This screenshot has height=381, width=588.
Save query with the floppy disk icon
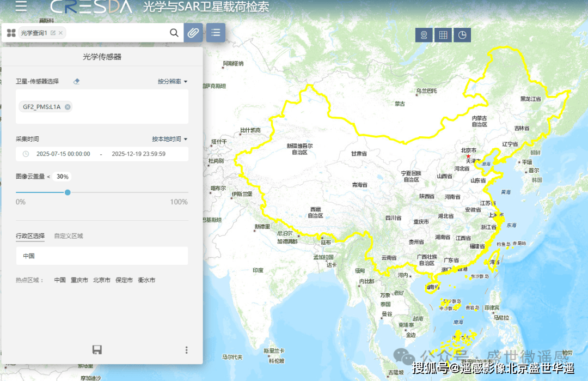click(x=97, y=350)
